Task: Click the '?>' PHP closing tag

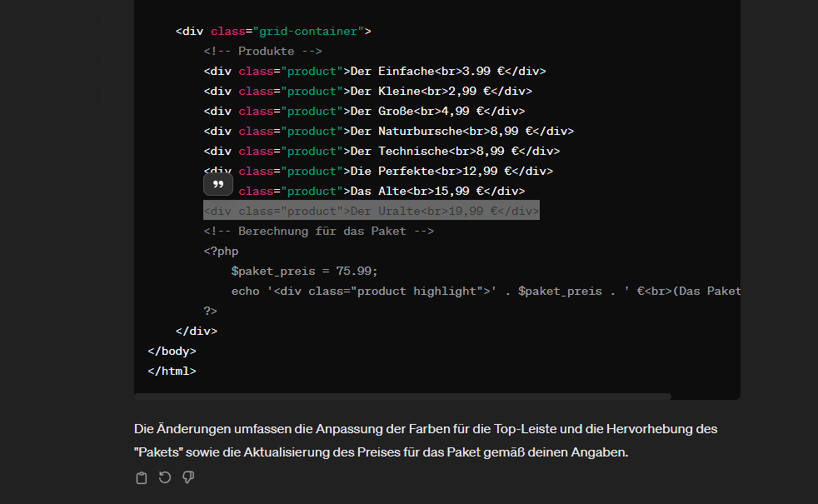Action: (x=210, y=311)
